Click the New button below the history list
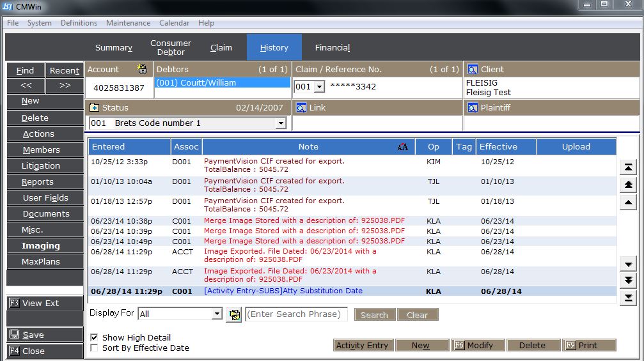 [x=422, y=346]
